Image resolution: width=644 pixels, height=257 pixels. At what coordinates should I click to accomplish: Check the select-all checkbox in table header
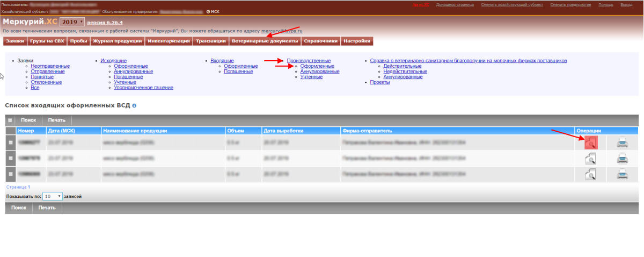click(10, 120)
